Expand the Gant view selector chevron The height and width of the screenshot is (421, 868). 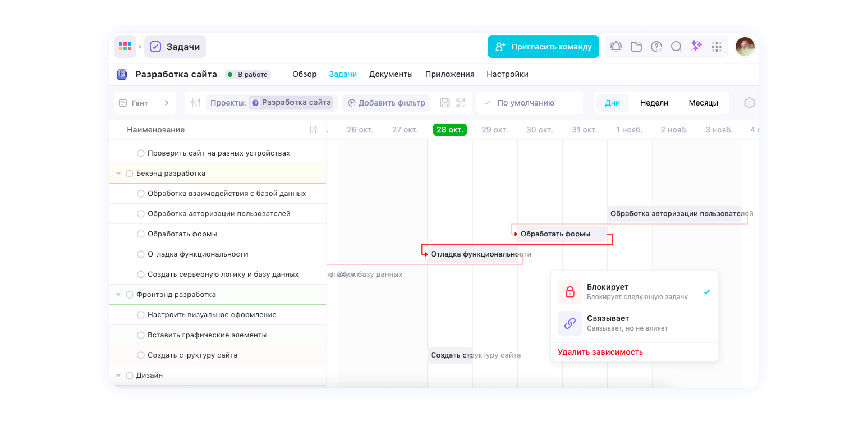(x=166, y=103)
